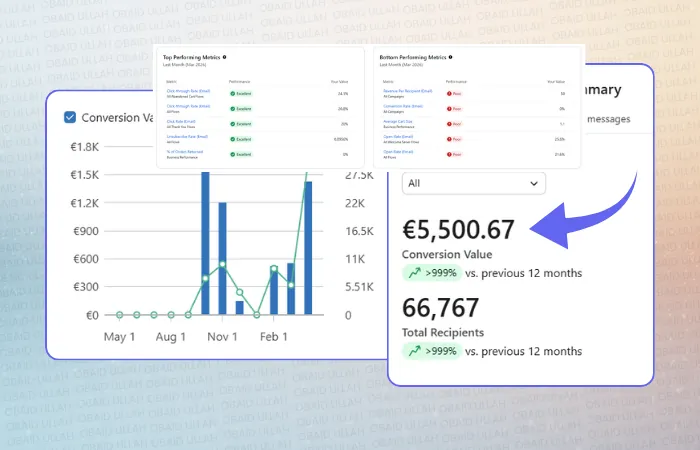Click Excellent check icon in Unsubscribe Rate row

[233, 139]
